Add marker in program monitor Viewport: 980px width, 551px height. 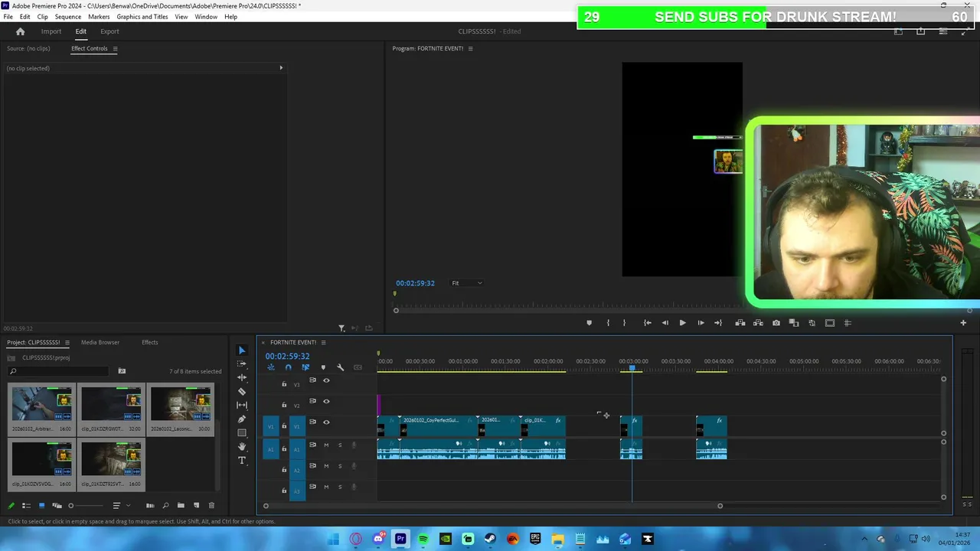[x=589, y=323]
